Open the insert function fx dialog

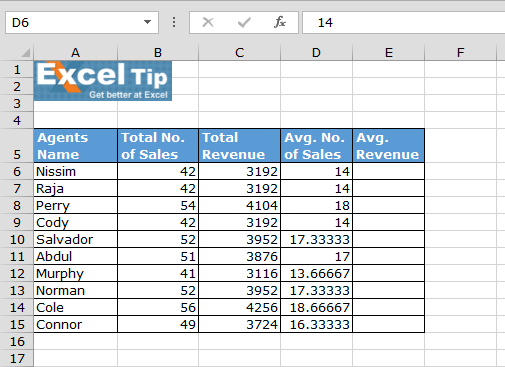coord(280,22)
